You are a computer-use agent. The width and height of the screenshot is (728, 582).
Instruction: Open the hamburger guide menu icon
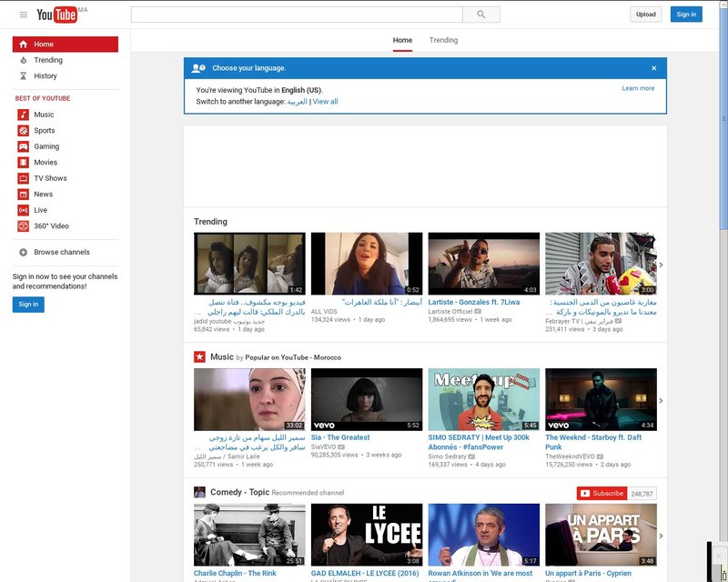pos(24,15)
